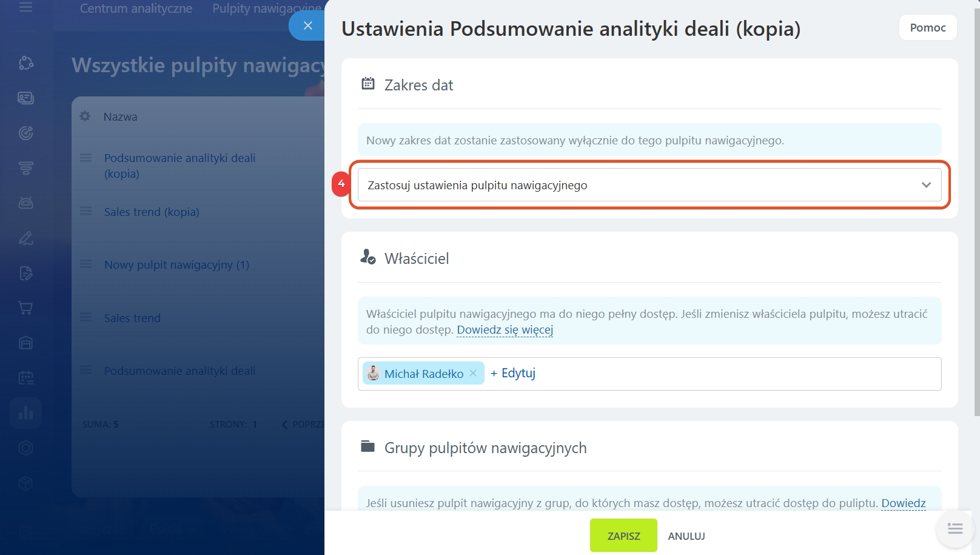The image size is (980, 555).
Task: Open the cube box sidebar icon
Action: click(x=25, y=483)
